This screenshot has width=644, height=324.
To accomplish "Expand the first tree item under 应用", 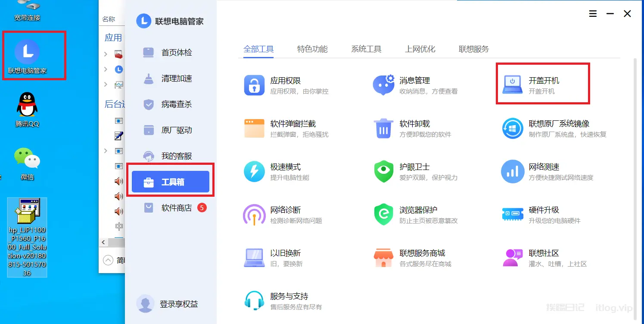I will pos(106,54).
